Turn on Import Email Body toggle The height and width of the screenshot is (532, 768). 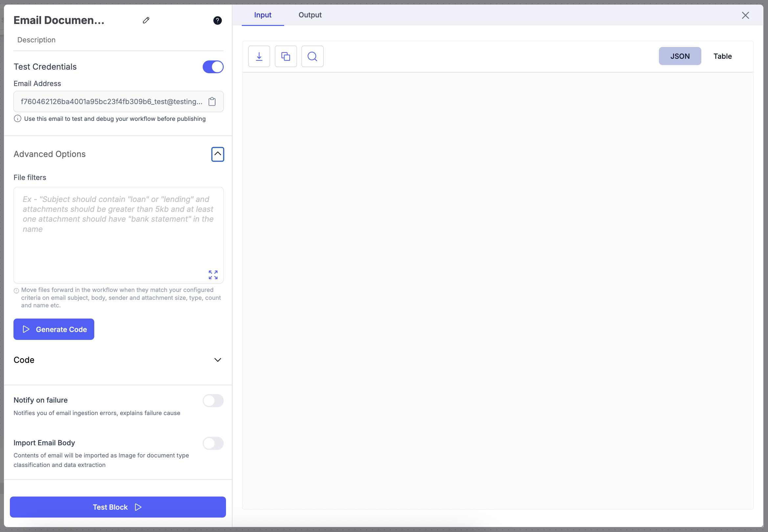coord(213,443)
